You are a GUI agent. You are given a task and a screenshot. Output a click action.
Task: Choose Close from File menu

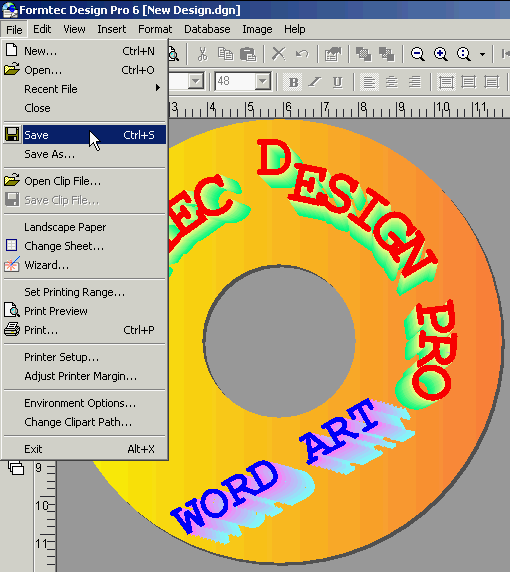pyautogui.click(x=85, y=108)
